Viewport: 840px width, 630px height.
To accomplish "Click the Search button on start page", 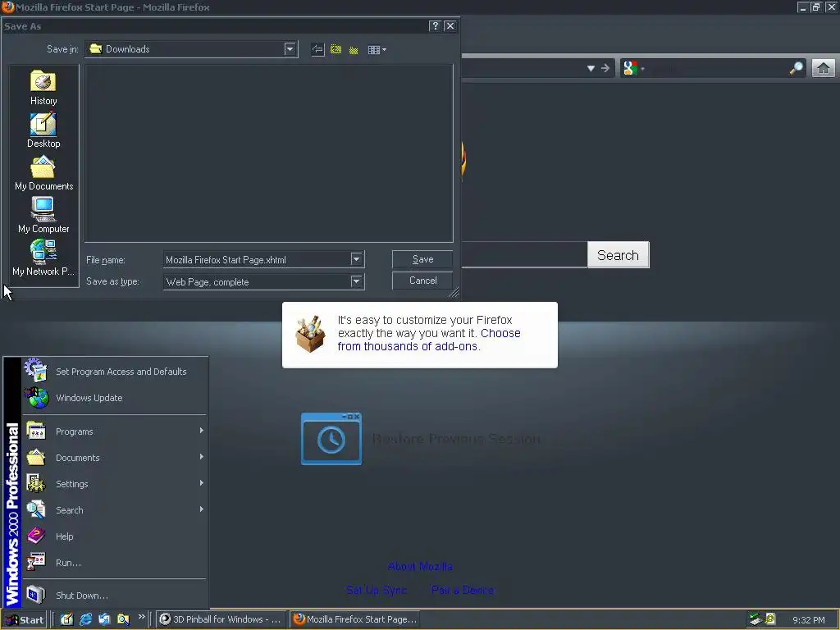I will click(x=619, y=255).
